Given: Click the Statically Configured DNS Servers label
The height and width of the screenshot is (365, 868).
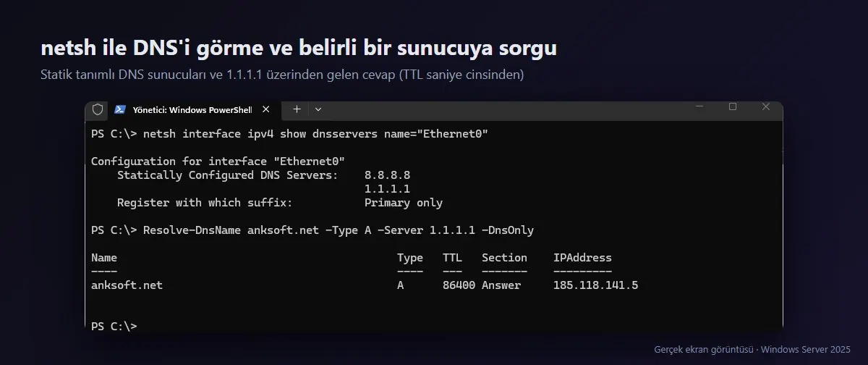Looking at the screenshot, I should click(x=227, y=175).
